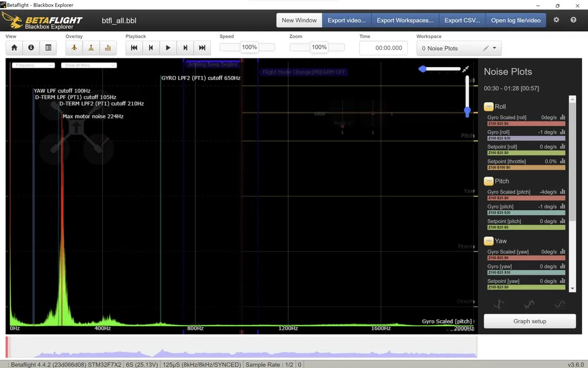Click the legend scrollbar up arrow

[x=572, y=99]
